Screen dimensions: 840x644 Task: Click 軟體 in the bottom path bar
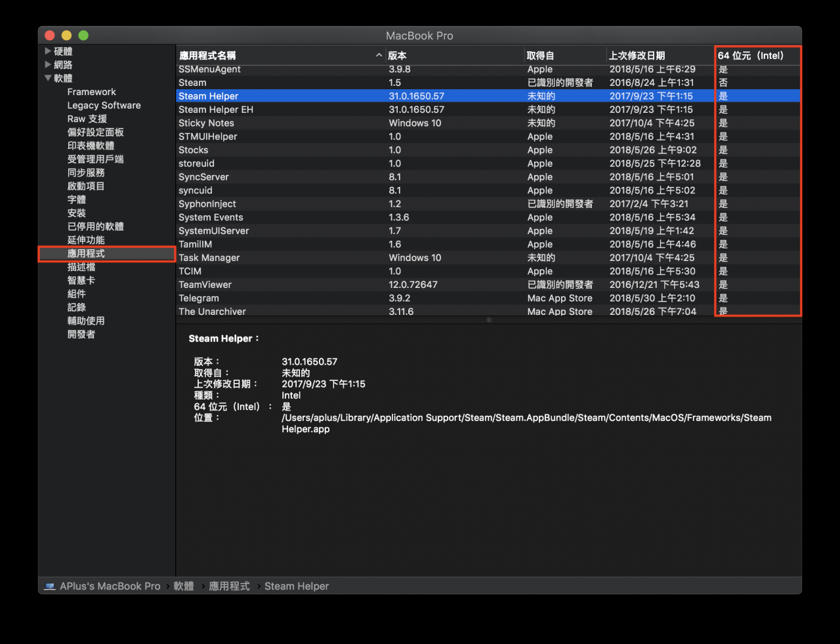tap(184, 586)
